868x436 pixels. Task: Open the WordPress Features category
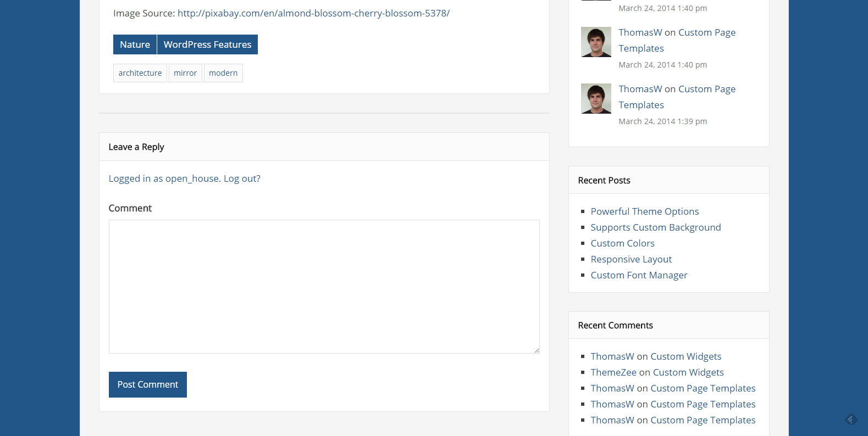tap(207, 44)
